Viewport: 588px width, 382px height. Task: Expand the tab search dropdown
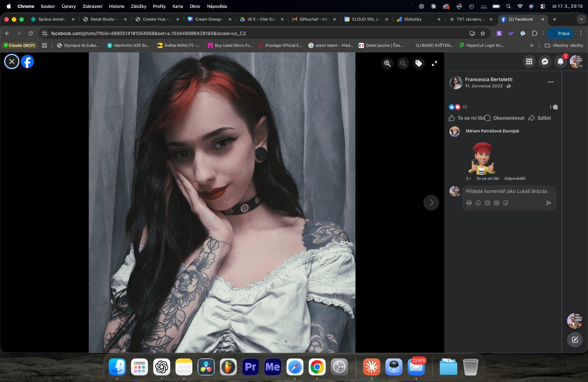[581, 19]
